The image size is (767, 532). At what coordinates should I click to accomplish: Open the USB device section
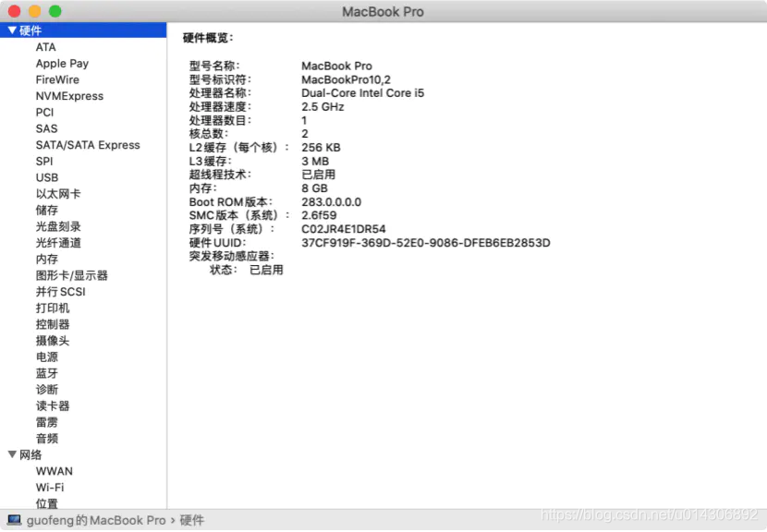coord(47,177)
